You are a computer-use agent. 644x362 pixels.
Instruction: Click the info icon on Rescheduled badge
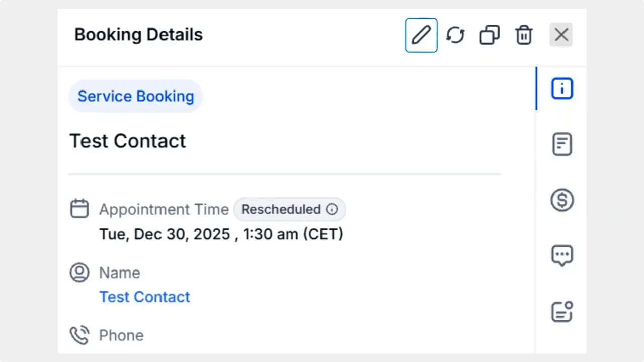click(x=332, y=209)
